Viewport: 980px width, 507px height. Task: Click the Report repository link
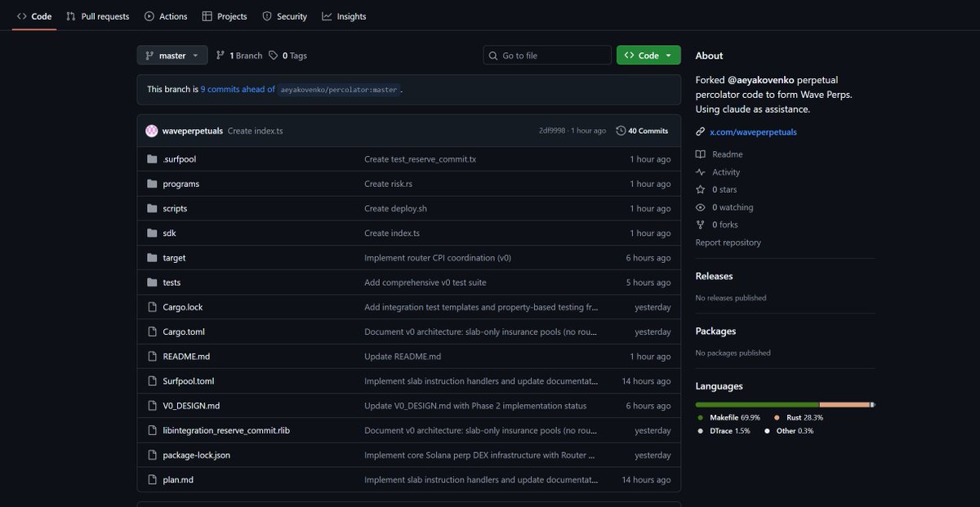tap(728, 242)
